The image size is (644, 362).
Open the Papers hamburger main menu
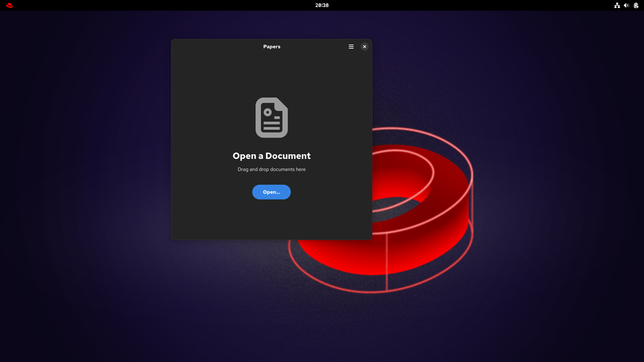click(x=351, y=47)
